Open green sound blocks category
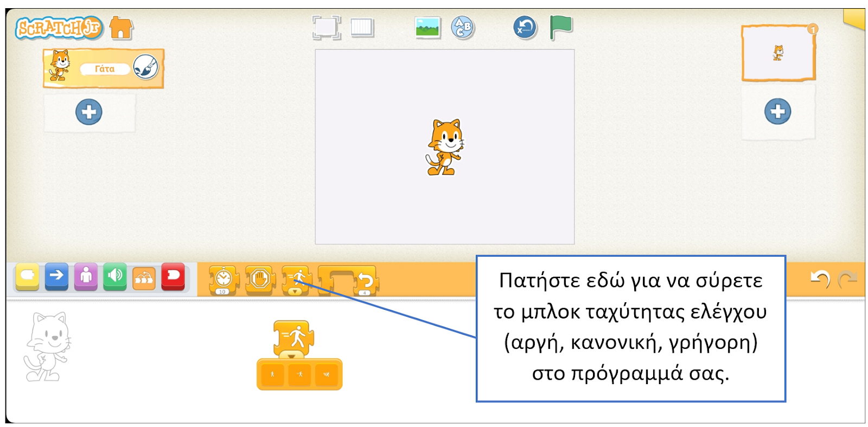 pos(115,277)
